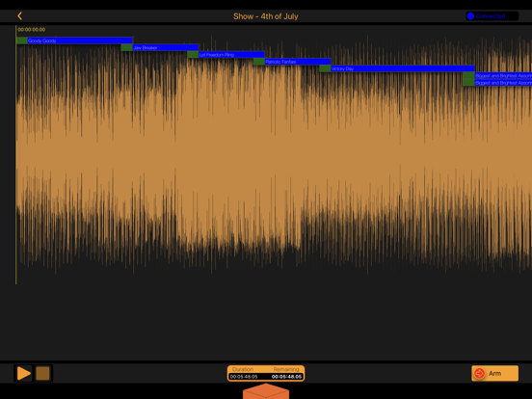Arm the show with the Arm button
Viewport: 532px width, 399px height.
(494, 373)
